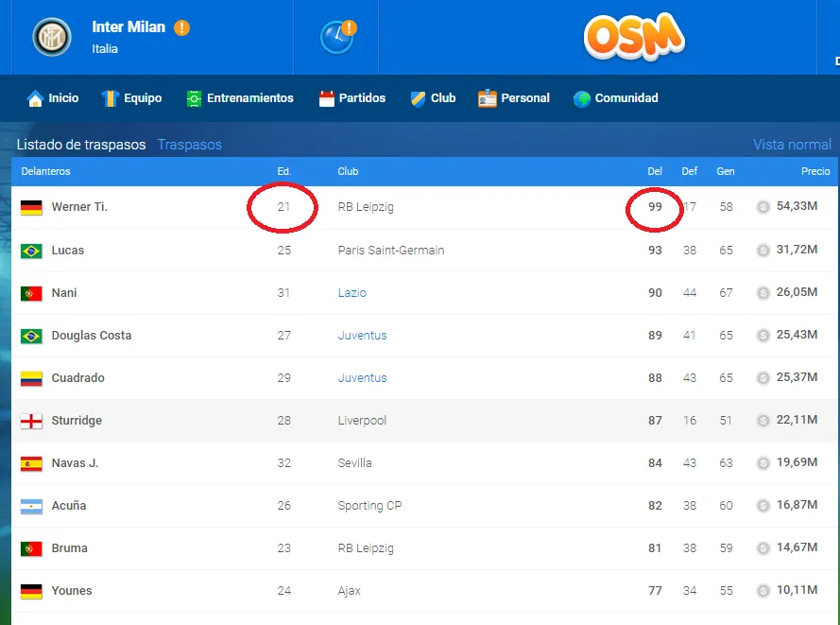The height and width of the screenshot is (625, 840).
Task: Go to Inicio home menu
Action: (53, 98)
